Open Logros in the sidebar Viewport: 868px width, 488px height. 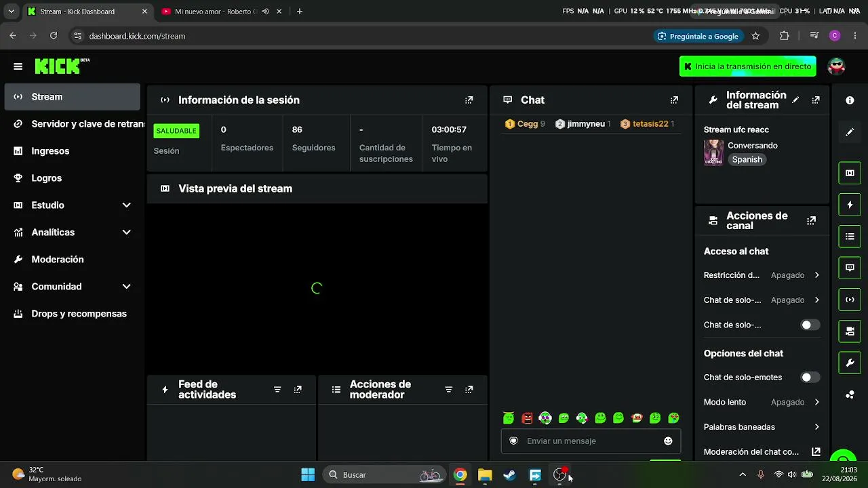click(x=72, y=178)
